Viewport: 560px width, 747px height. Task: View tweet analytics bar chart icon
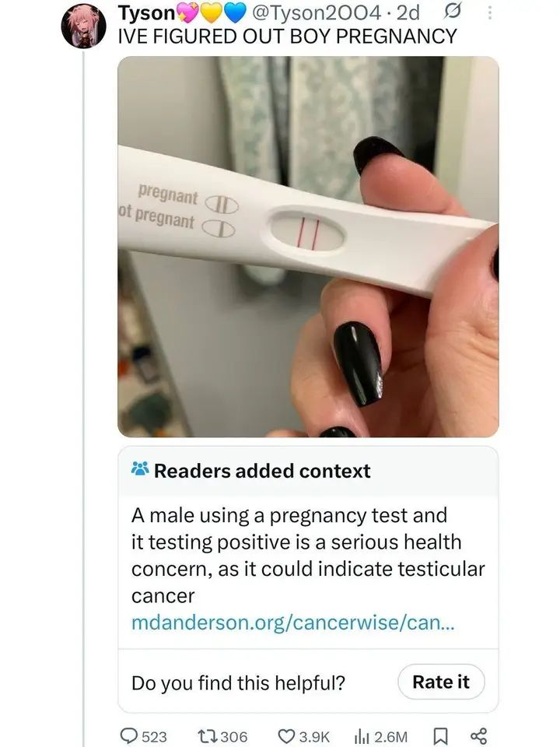tap(362, 737)
